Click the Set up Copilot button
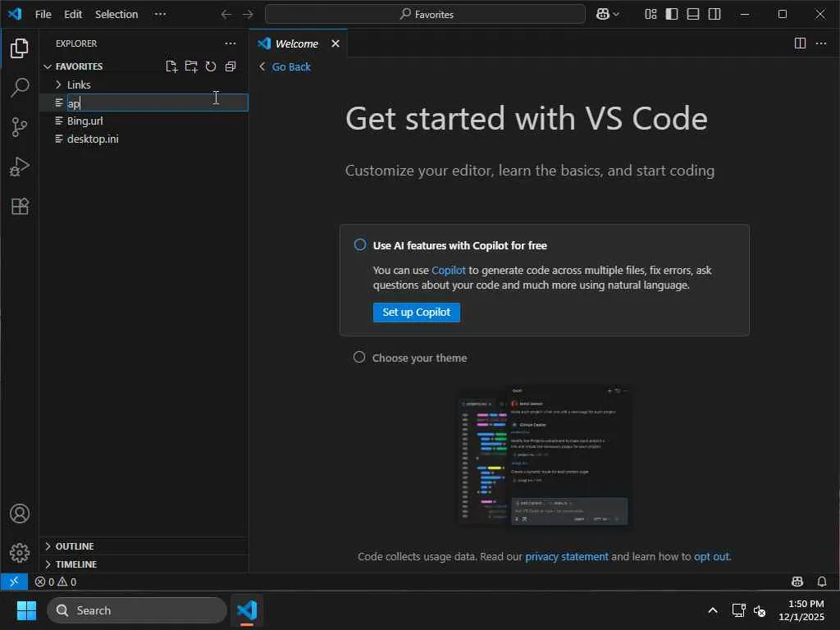Image resolution: width=840 pixels, height=630 pixels. tap(416, 313)
